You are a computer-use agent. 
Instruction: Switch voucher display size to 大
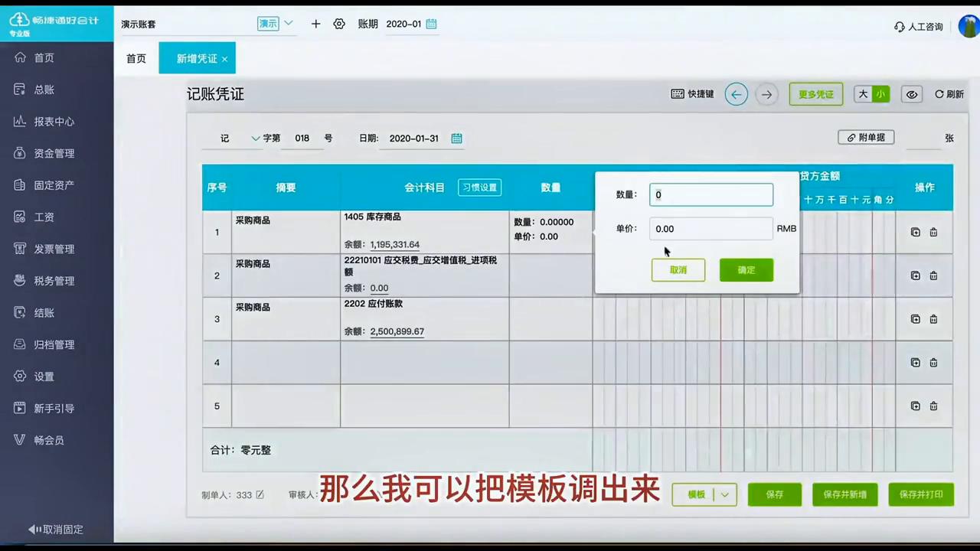pos(862,94)
